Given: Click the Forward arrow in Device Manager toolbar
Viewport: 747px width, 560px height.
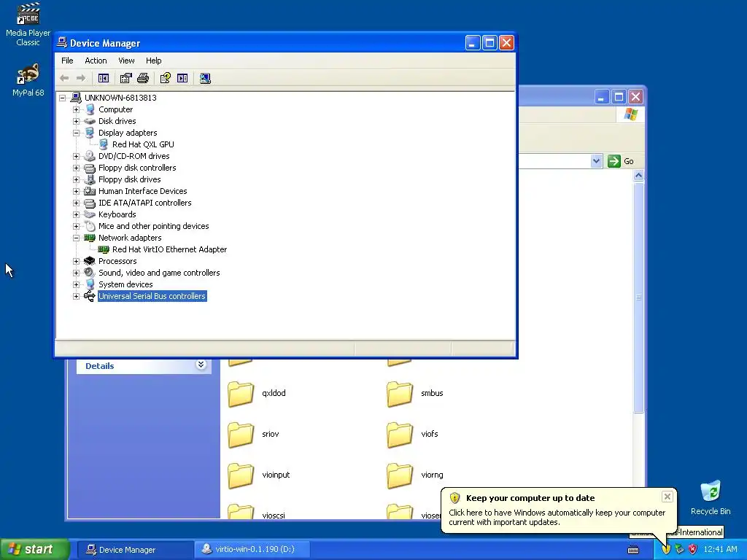Looking at the screenshot, I should (81, 78).
